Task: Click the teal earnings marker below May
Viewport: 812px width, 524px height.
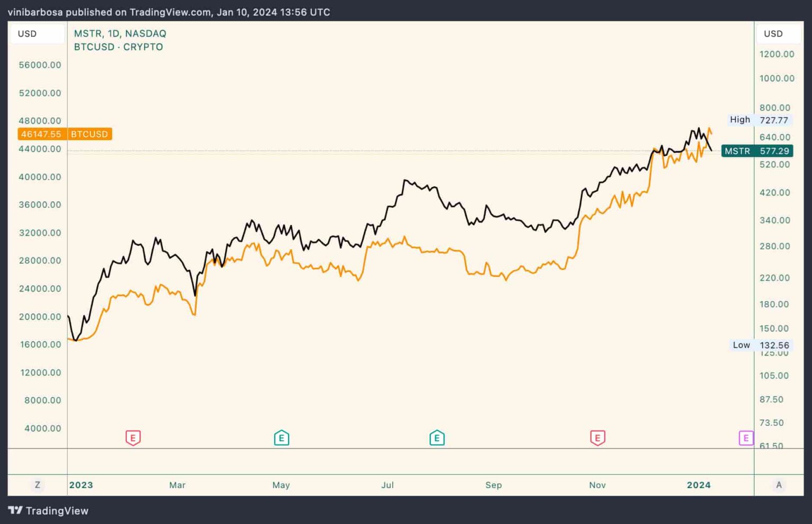Action: [x=281, y=437]
